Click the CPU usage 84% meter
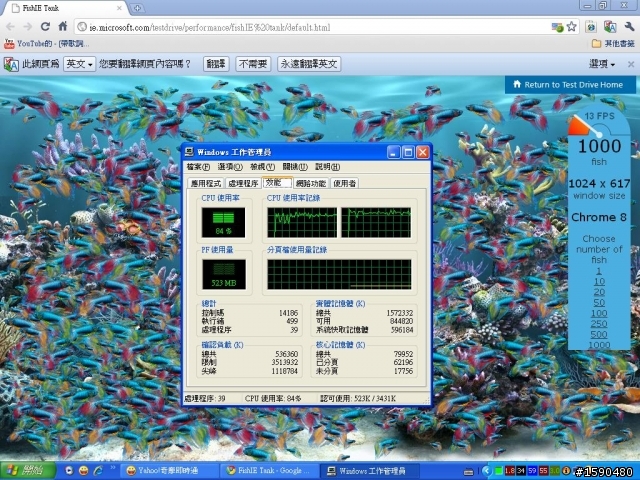640x480 pixels. 223,222
